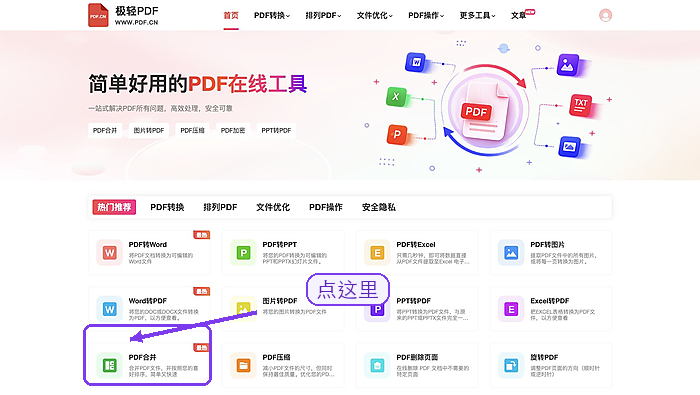Go to the 首页 navigation item
The width and height of the screenshot is (700, 395).
click(231, 15)
